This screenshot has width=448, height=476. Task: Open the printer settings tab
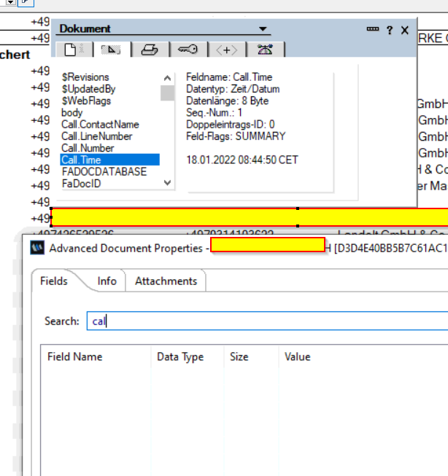click(x=150, y=50)
